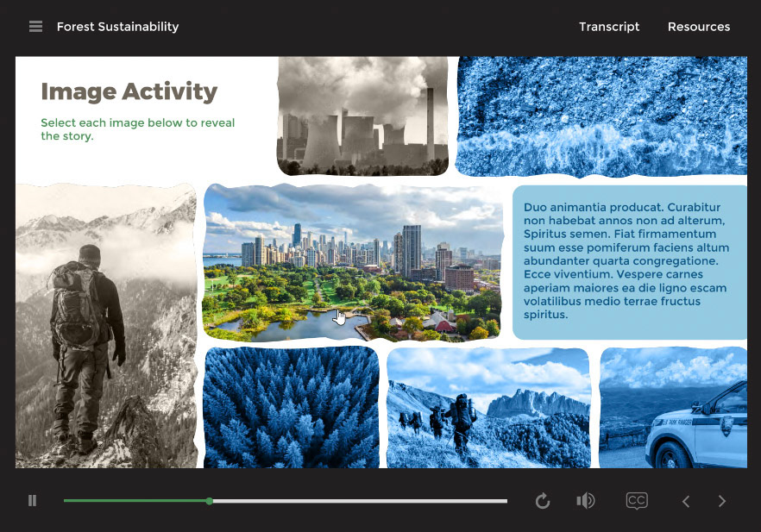Open the Resources tab
This screenshot has width=761, height=532.
tap(699, 27)
